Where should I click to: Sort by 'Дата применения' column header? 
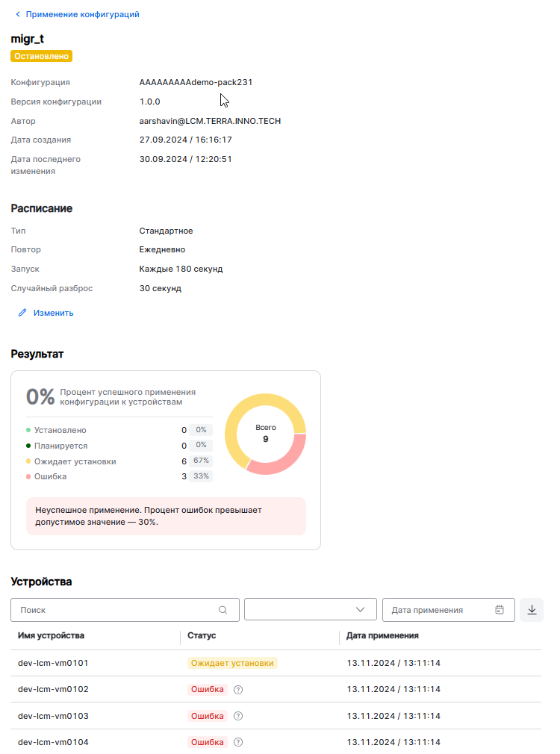coord(382,636)
